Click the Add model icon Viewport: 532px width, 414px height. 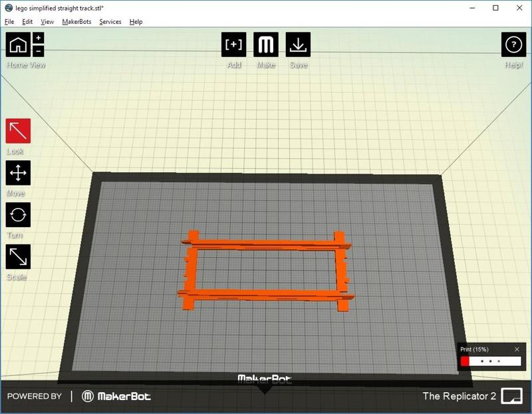coord(234,45)
